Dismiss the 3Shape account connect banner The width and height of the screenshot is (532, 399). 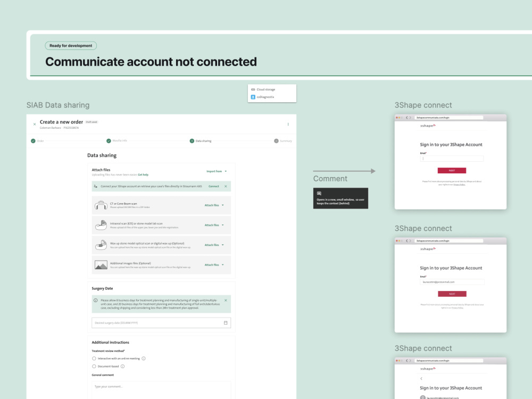pos(226,186)
